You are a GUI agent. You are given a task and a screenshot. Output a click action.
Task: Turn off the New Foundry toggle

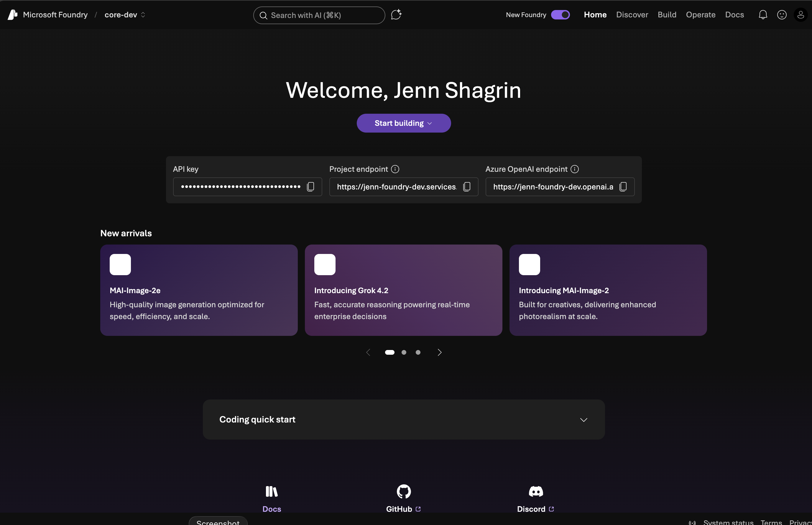tap(560, 15)
